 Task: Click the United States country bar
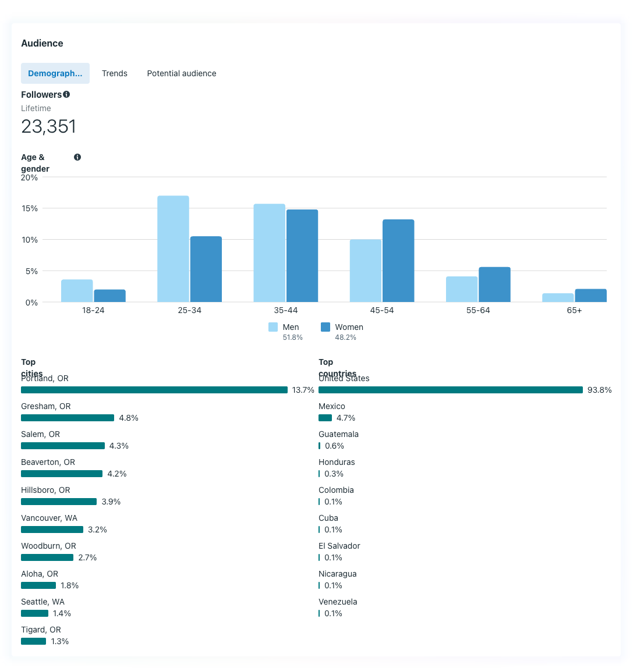451,390
